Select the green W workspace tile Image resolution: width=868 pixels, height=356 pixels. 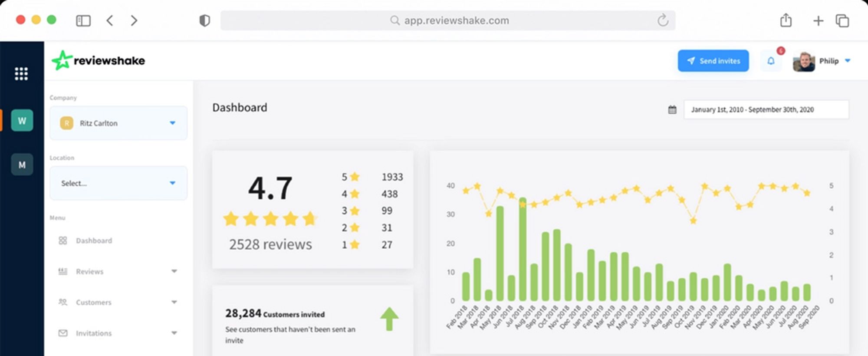coord(22,121)
